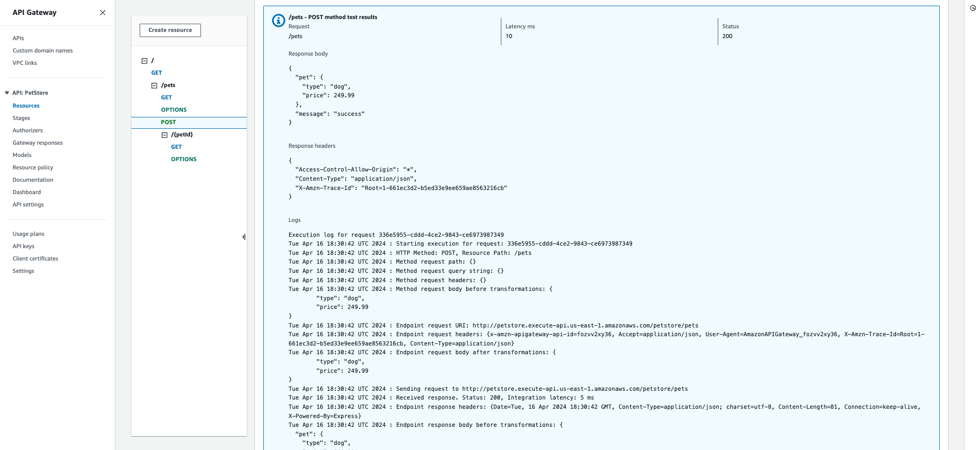Image resolution: width=980 pixels, height=450 pixels.
Task: Collapse the /{petId} resource node
Action: pyautogui.click(x=164, y=134)
